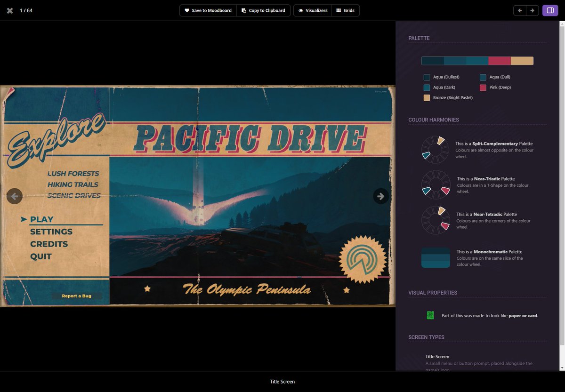Click the COLOUR HARMONIES section heading

(434, 120)
